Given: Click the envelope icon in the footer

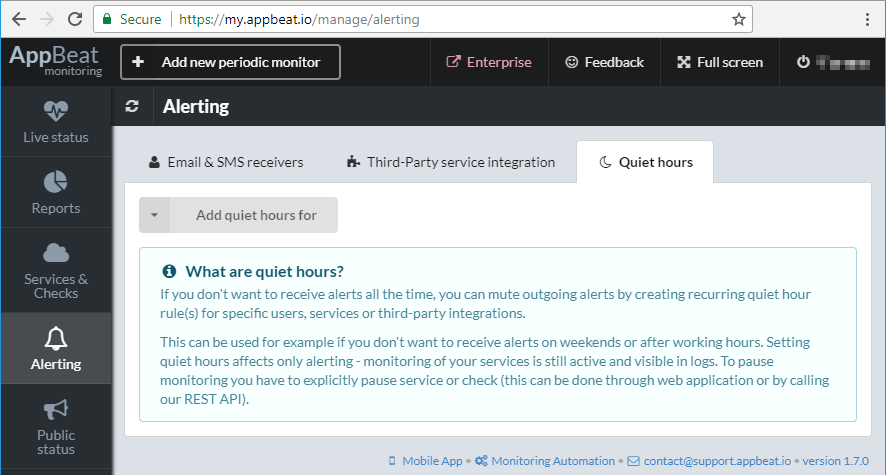Looking at the screenshot, I should 633,461.
